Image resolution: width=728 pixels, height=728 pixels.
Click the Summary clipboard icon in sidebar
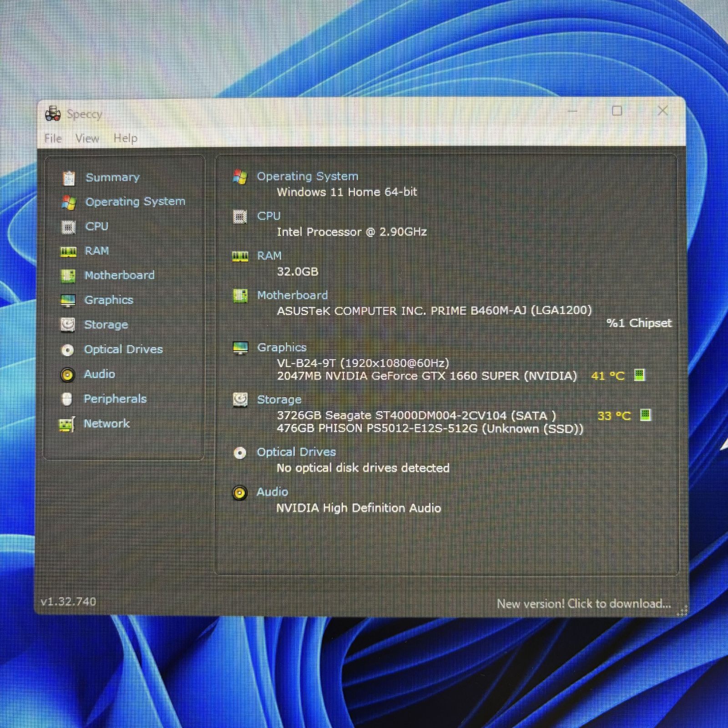[x=69, y=178]
